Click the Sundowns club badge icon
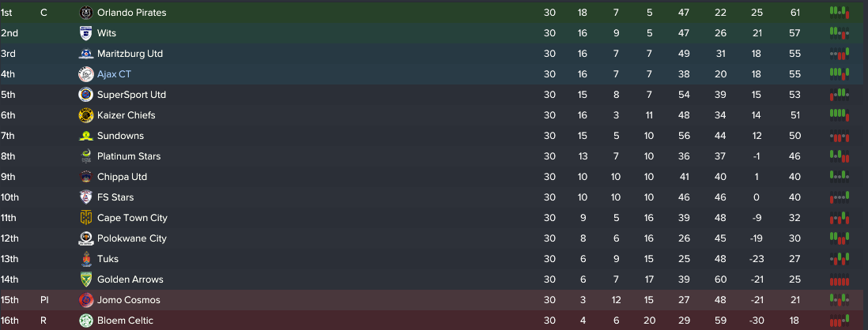The height and width of the screenshot is (330, 868). (86, 136)
